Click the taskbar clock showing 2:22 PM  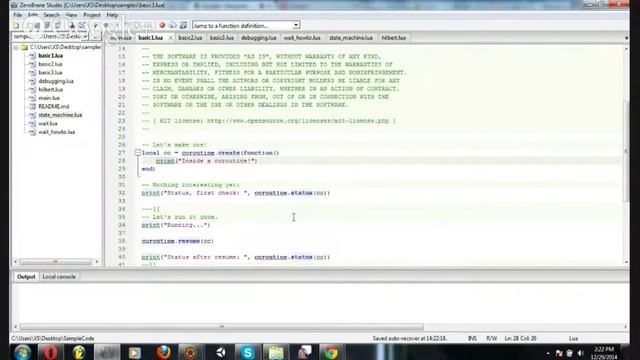tap(604, 353)
